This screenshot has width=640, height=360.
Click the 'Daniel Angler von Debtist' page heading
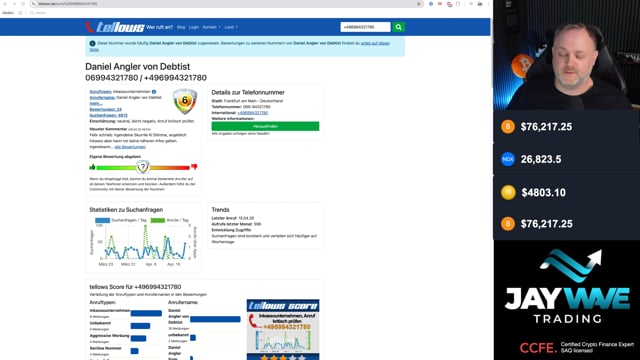click(x=138, y=67)
